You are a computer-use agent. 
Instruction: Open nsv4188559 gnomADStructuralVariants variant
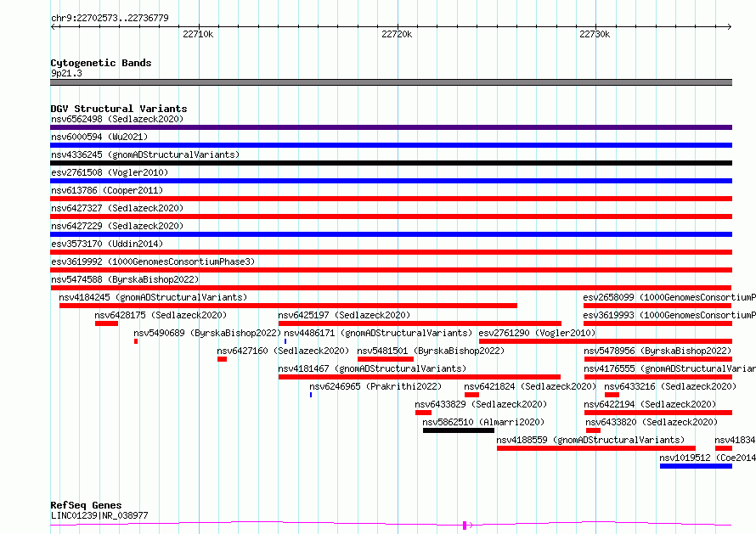click(590, 440)
